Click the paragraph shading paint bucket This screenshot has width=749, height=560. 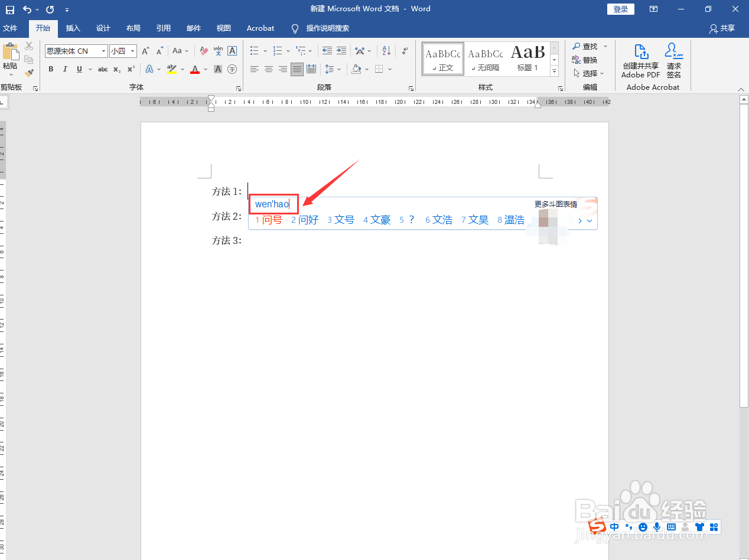356,69
